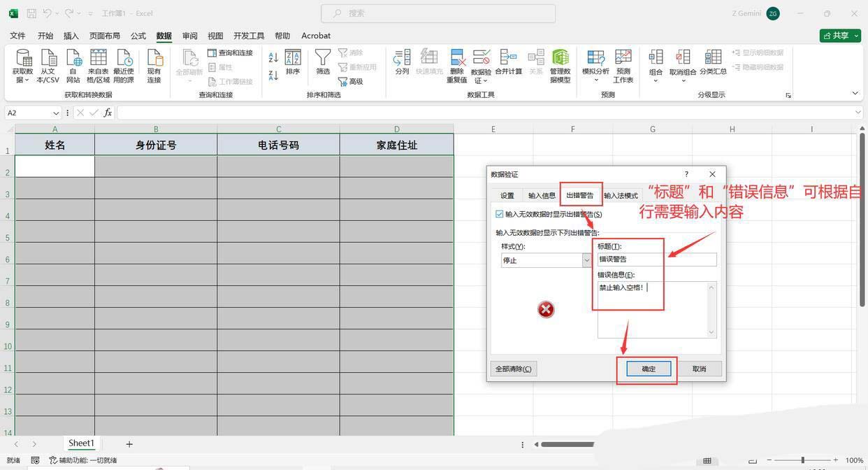
Task: Open the 设置 tab in dialog
Action: 507,196
